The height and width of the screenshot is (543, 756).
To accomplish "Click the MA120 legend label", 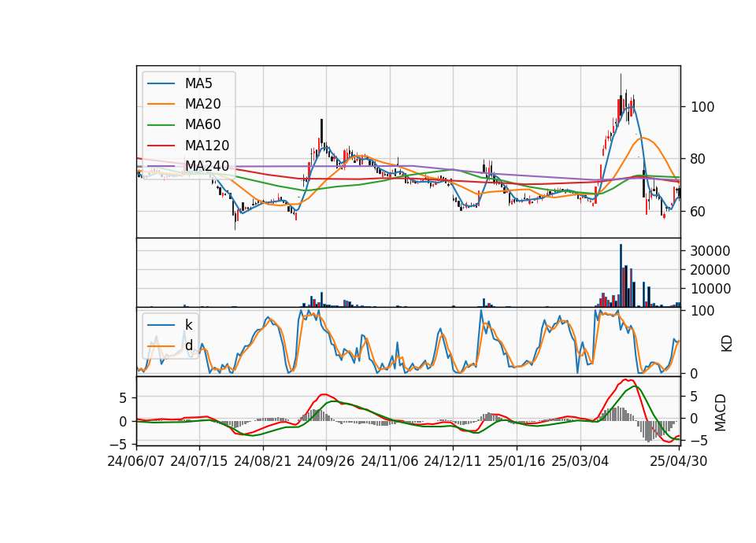I will 207,145.
